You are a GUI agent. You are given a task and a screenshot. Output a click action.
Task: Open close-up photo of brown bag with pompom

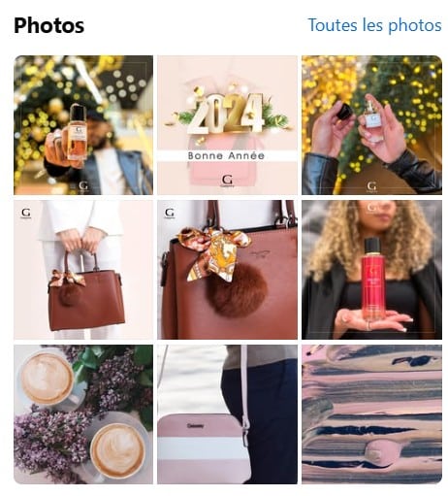click(x=227, y=270)
